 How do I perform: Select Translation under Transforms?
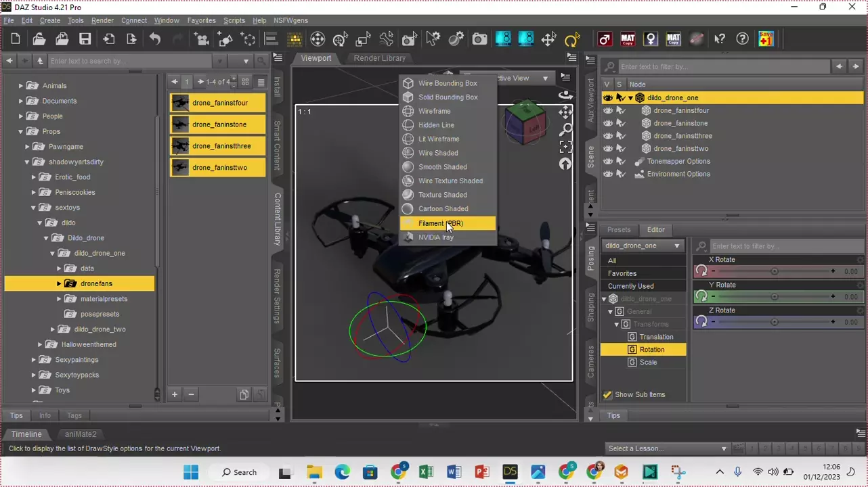656,337
